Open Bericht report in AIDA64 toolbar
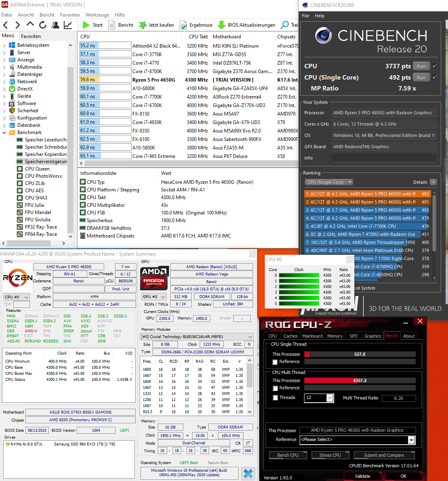 121,25
